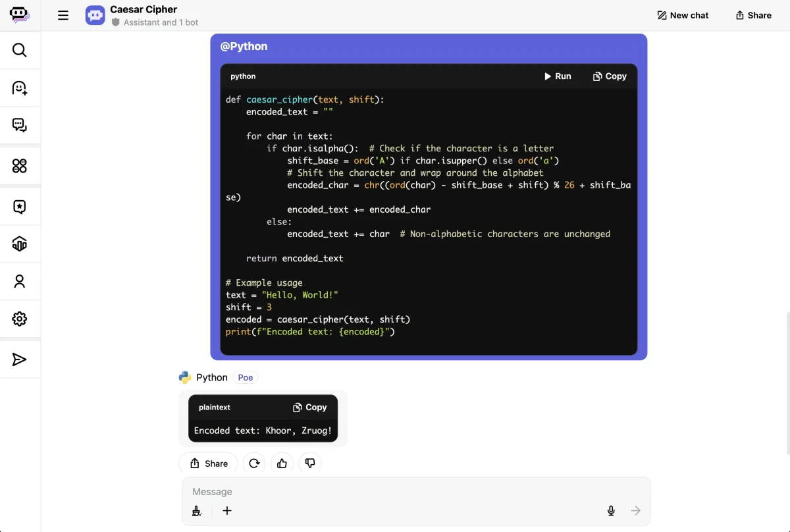Like the response with thumbs up

pyautogui.click(x=282, y=464)
